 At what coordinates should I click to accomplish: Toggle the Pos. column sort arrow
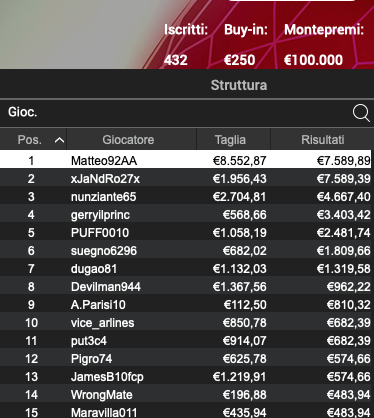[59, 140]
